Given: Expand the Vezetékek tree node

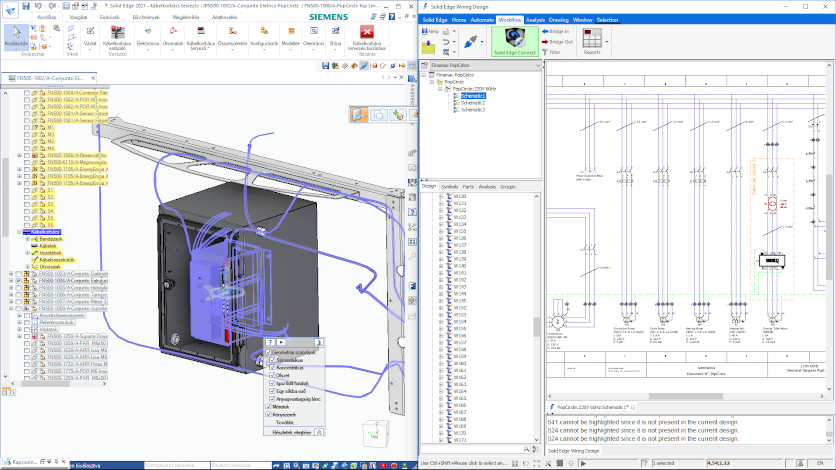Looking at the screenshot, I should tap(28, 253).
